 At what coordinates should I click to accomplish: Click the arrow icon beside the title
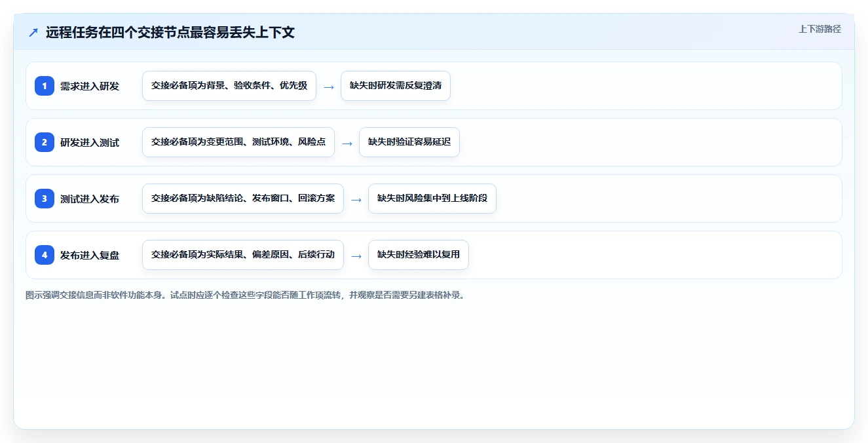coord(33,33)
